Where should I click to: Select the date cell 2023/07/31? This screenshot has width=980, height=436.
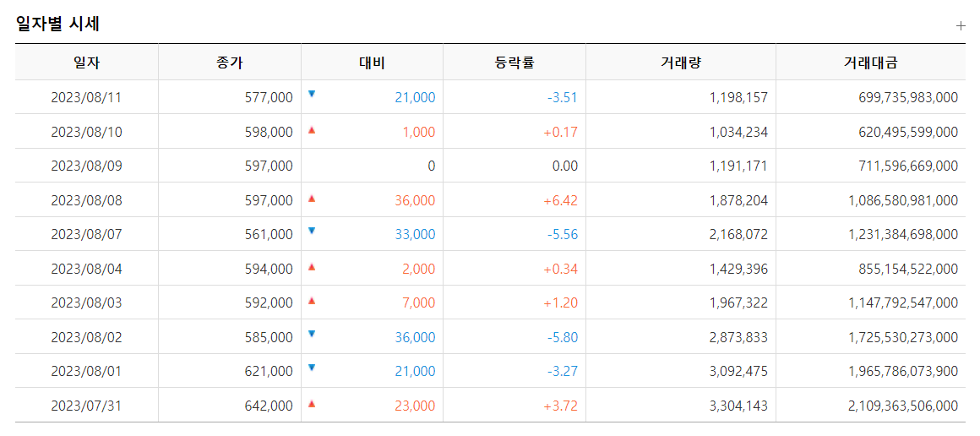[86, 406]
